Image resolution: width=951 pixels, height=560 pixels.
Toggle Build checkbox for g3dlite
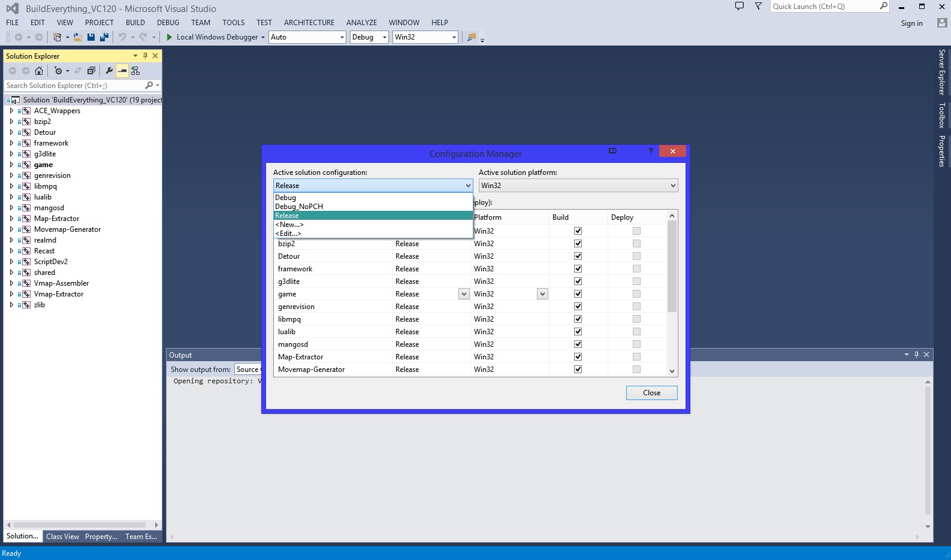click(x=578, y=281)
